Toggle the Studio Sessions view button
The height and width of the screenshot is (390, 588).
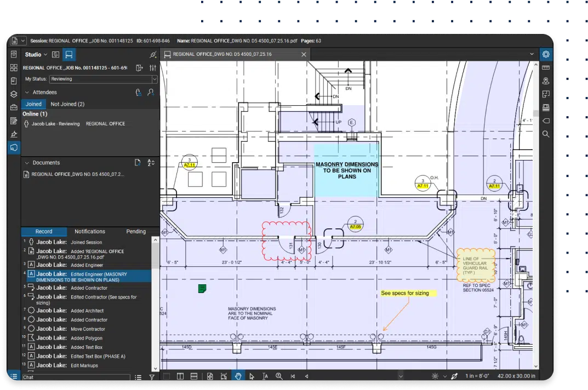pyautogui.click(x=69, y=55)
